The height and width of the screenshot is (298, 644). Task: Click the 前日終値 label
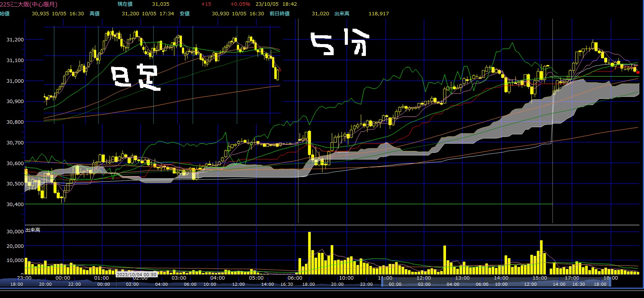[280, 13]
